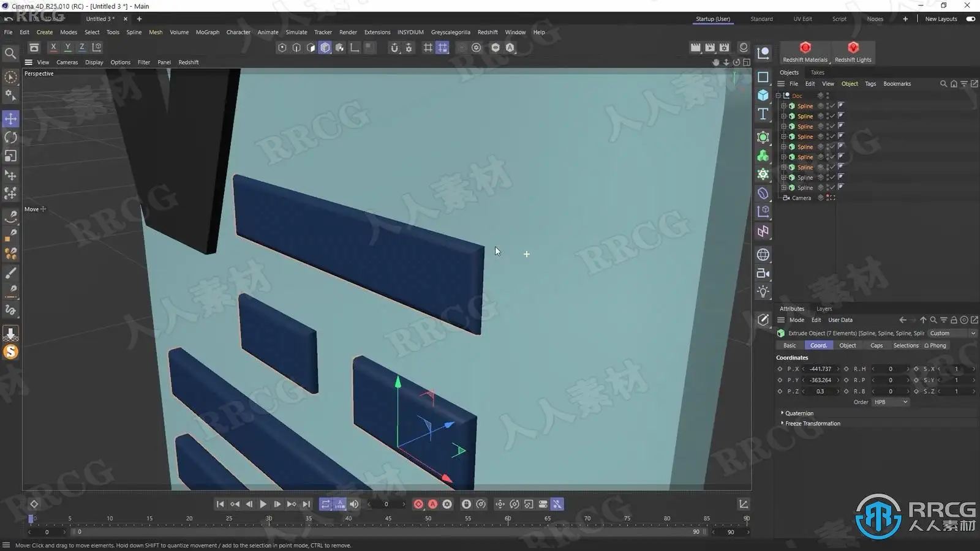Click the current frame number field

[x=386, y=504]
